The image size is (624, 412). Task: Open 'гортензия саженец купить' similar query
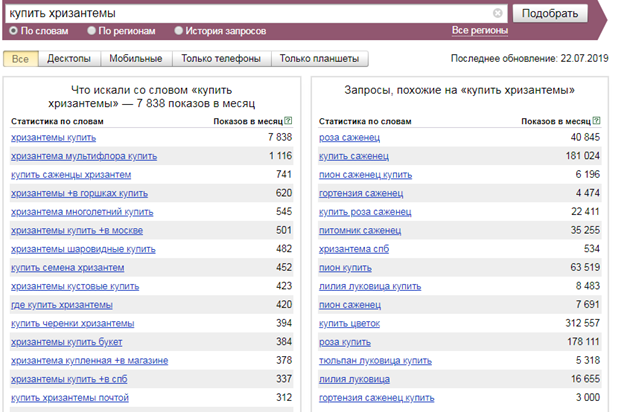tap(376, 398)
